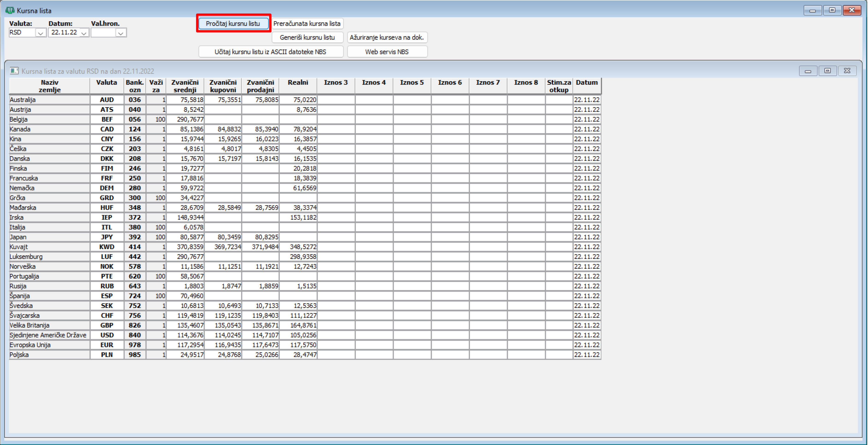This screenshot has height=445, width=868.
Task: Select the EUR currency row cell
Action: [107, 345]
